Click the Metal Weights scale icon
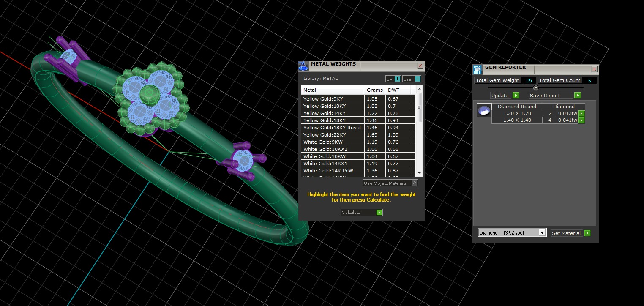This screenshot has width=644, height=306. 303,66
